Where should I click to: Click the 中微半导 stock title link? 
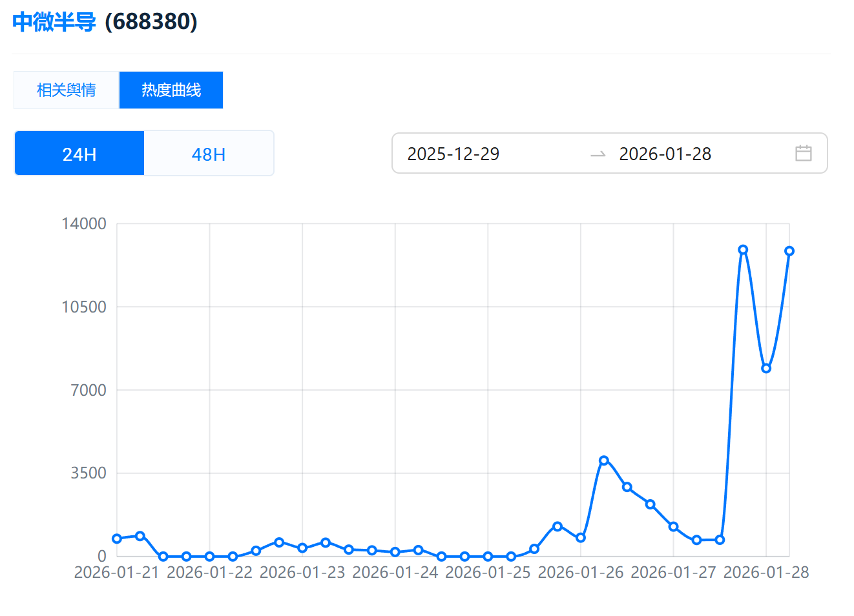pyautogui.click(x=54, y=21)
